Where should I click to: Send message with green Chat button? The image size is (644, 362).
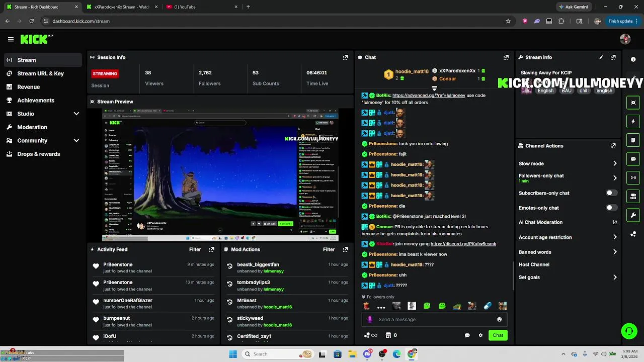pos(498,335)
